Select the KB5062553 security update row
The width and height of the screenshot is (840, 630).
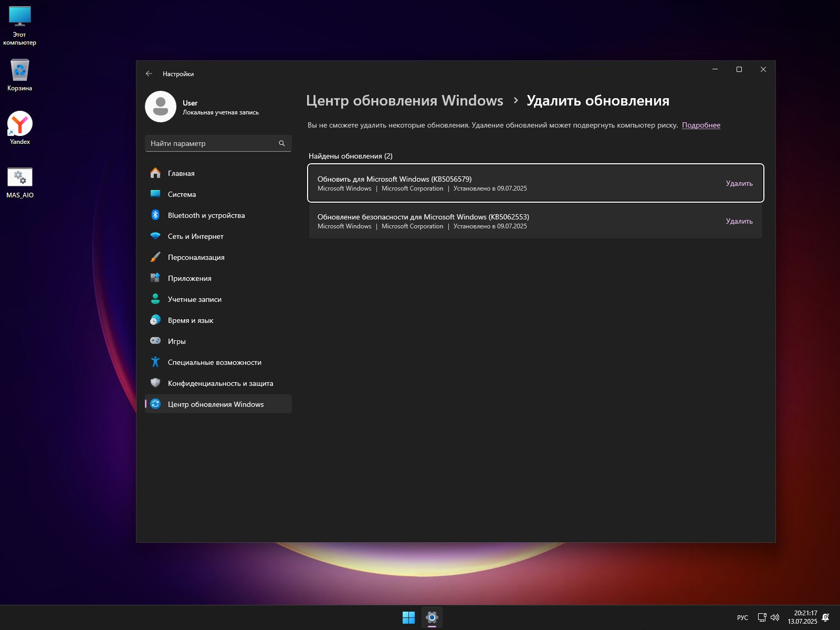pyautogui.click(x=535, y=221)
